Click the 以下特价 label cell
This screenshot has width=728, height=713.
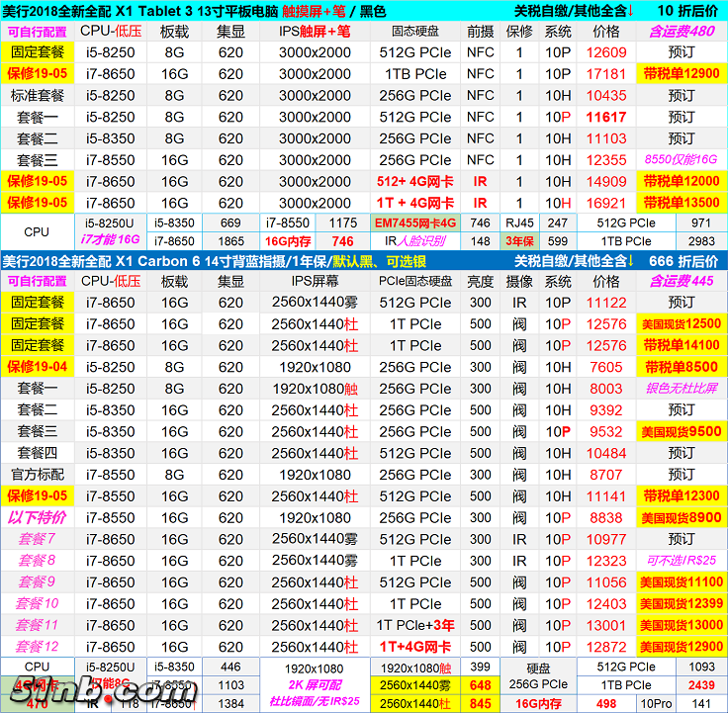38,517
